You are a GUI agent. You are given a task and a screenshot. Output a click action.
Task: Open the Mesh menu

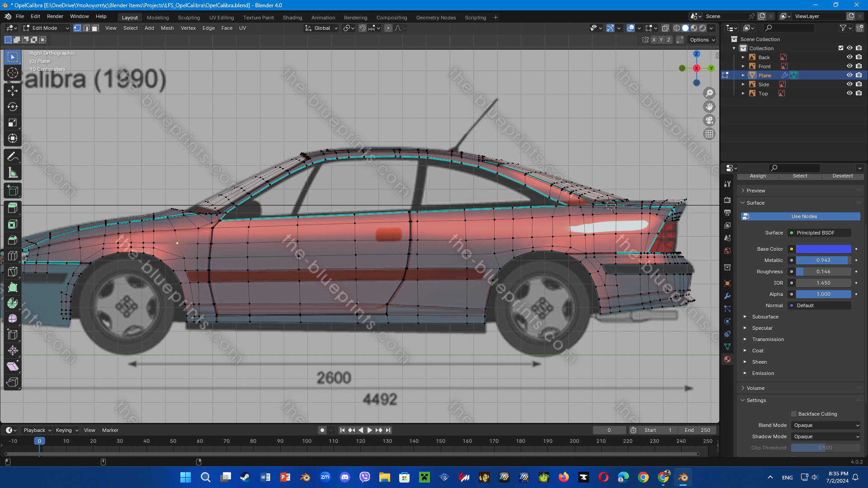167,28
